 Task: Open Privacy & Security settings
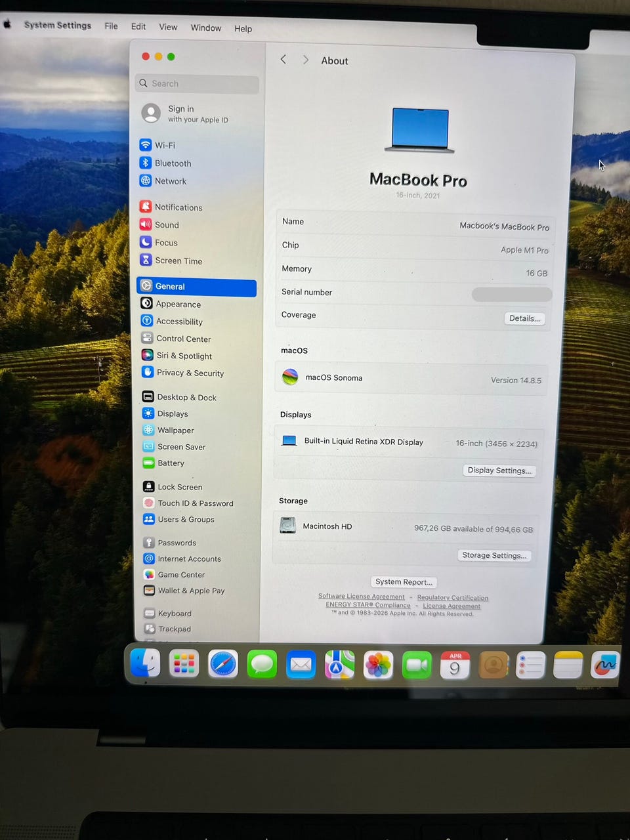tap(182, 373)
